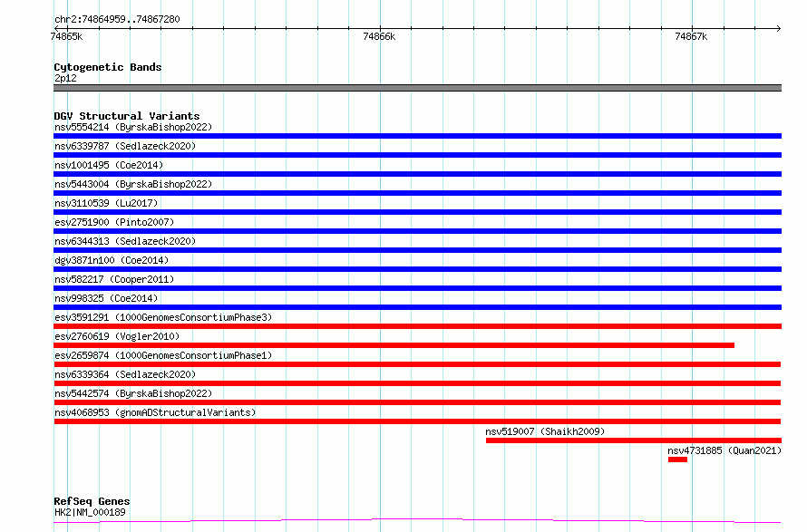This screenshot has width=807, height=532.
Task: Open the esv2760619 (Vogler2010) label
Action: point(117,336)
